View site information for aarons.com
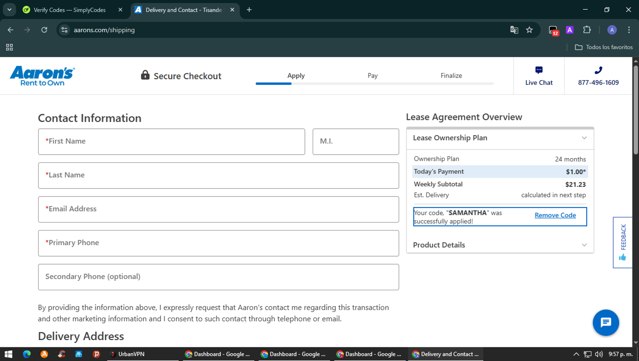The height and width of the screenshot is (361, 639). 64,30
